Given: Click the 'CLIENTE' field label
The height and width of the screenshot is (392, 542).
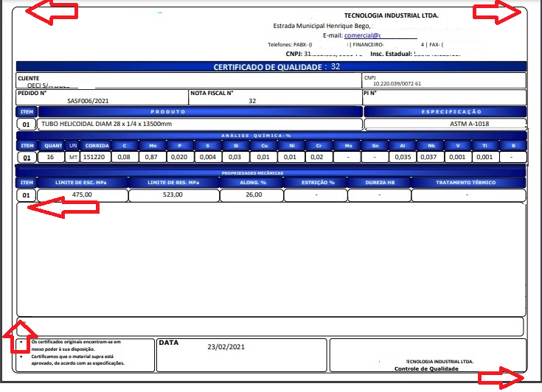Looking at the screenshot, I should (x=29, y=78).
